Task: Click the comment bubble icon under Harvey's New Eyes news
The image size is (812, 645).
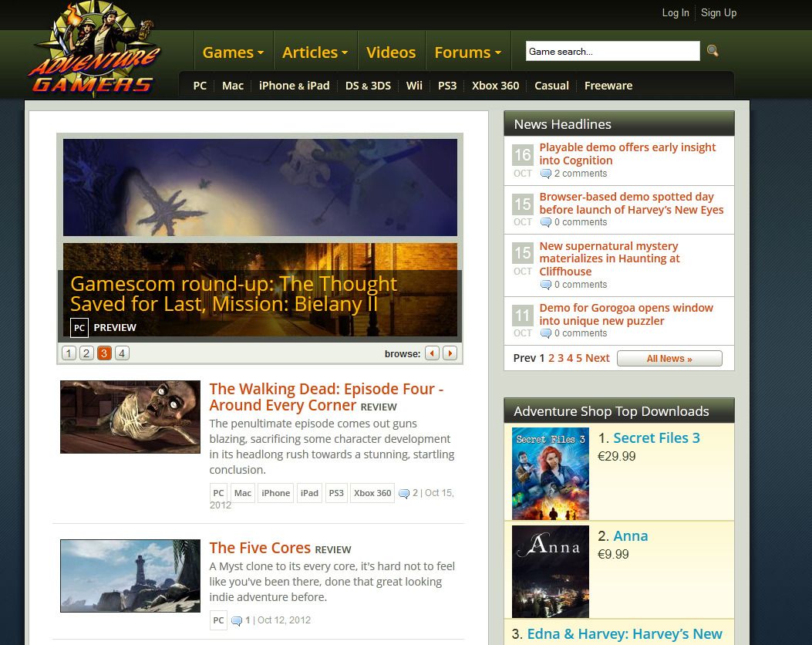Action: click(546, 222)
